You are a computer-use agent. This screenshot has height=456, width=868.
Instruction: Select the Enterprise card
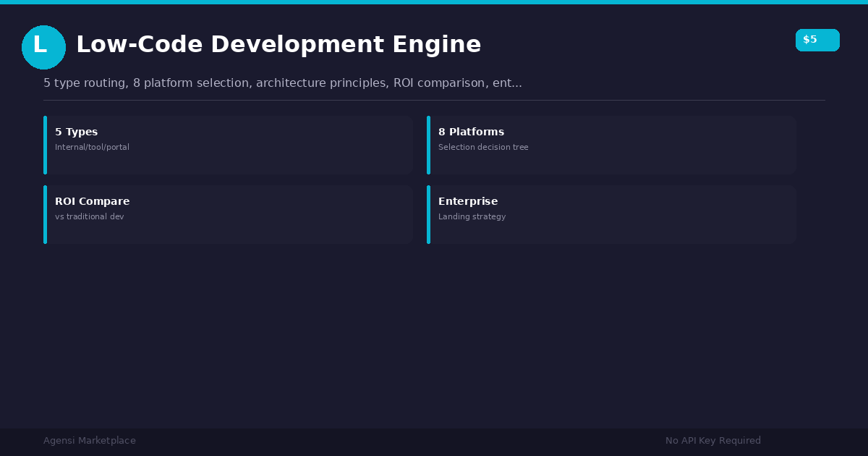tap(611, 214)
